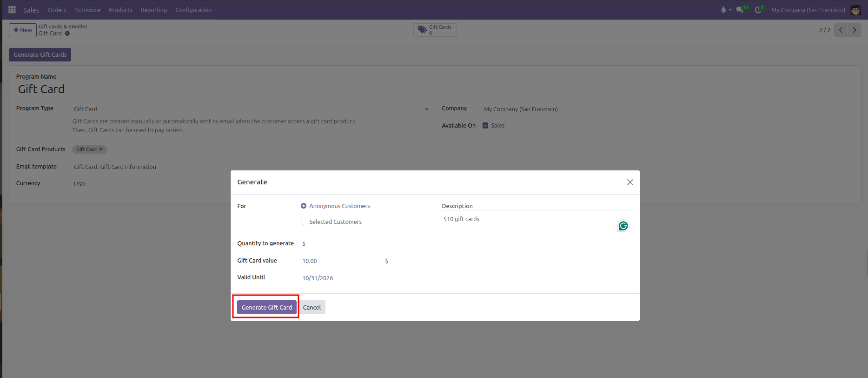Click the Gift Cards tag stat button
The height and width of the screenshot is (378, 868).
point(435,30)
